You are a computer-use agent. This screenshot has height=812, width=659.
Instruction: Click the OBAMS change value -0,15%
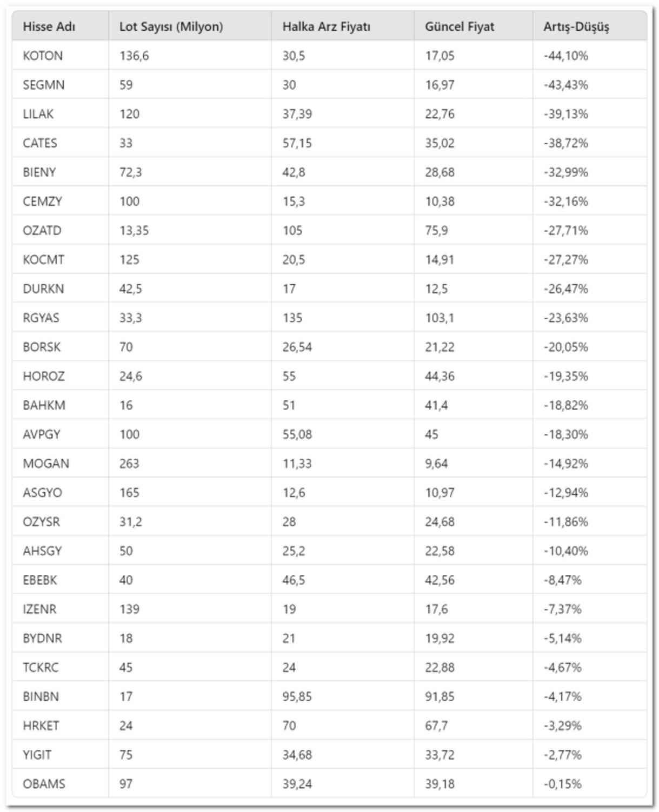point(562,784)
